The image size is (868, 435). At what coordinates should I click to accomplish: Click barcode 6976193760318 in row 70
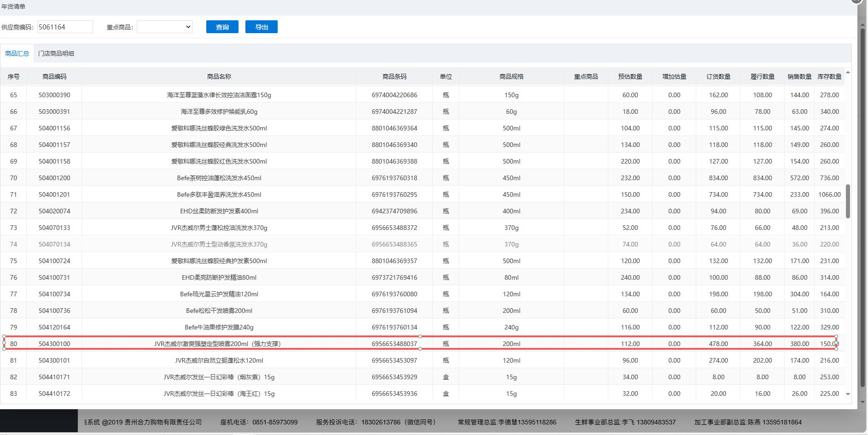pos(394,178)
